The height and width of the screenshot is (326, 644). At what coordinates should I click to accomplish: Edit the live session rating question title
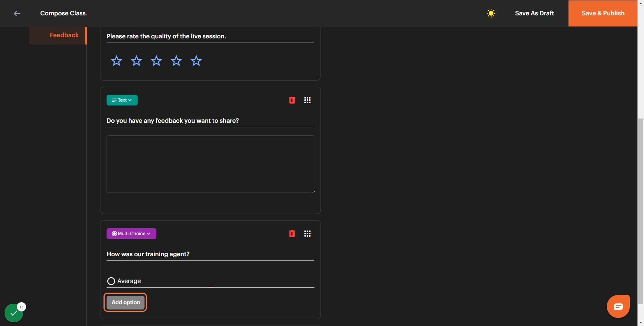210,36
